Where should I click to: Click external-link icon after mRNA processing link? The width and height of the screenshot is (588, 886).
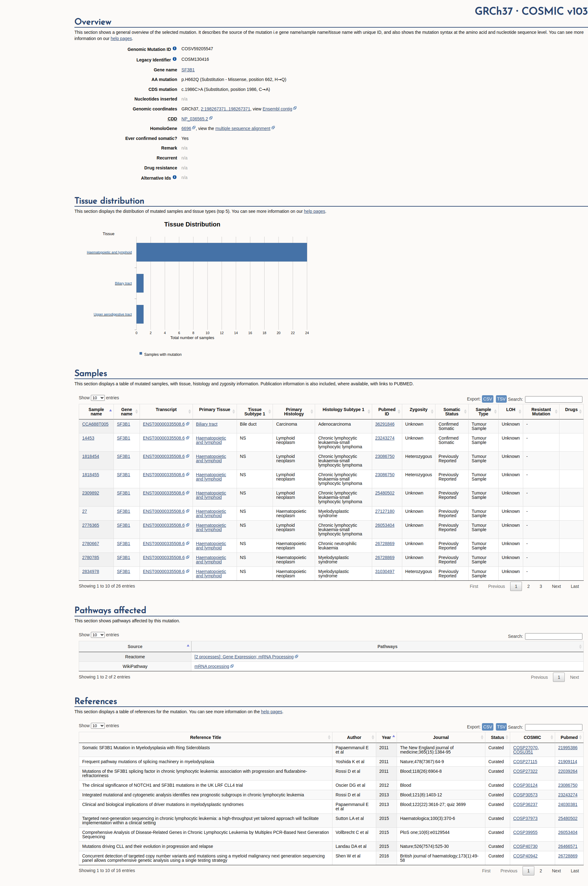pyautogui.click(x=232, y=666)
